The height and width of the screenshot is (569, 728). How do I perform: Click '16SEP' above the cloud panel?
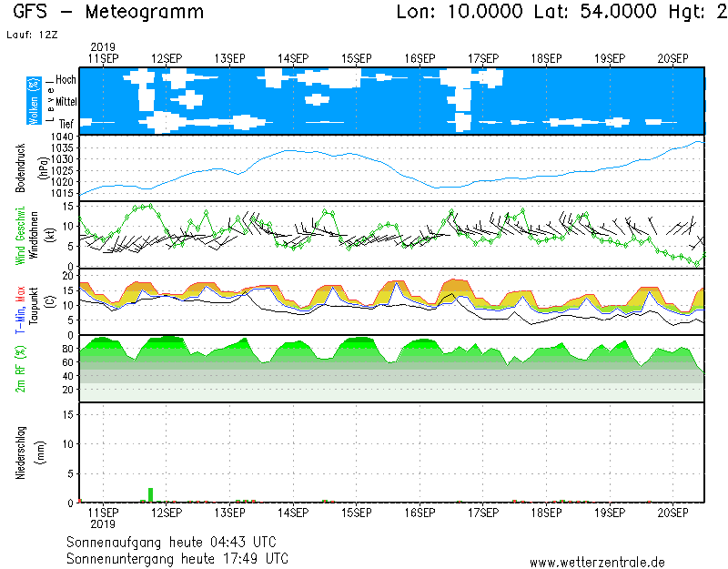click(420, 59)
